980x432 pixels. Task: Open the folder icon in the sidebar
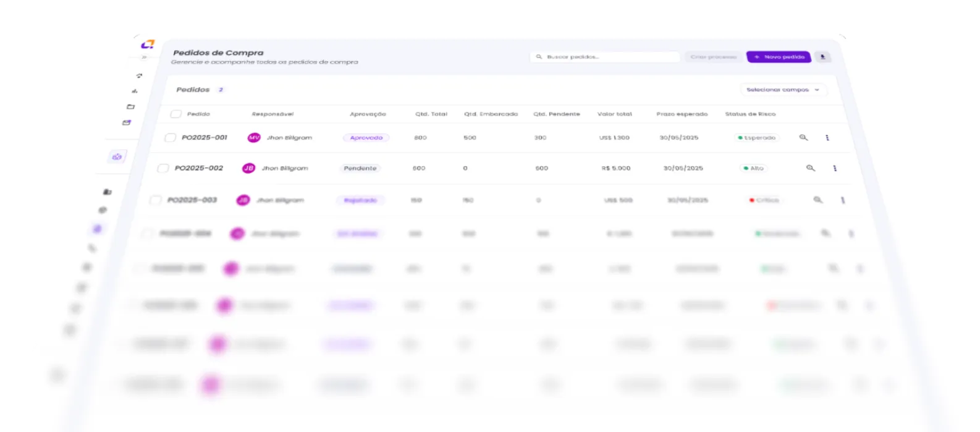pyautogui.click(x=130, y=106)
